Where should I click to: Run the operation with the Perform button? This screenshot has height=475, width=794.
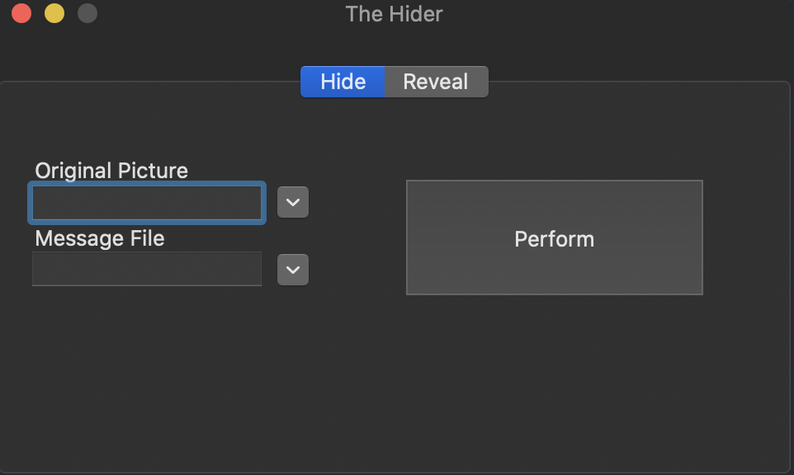(554, 238)
